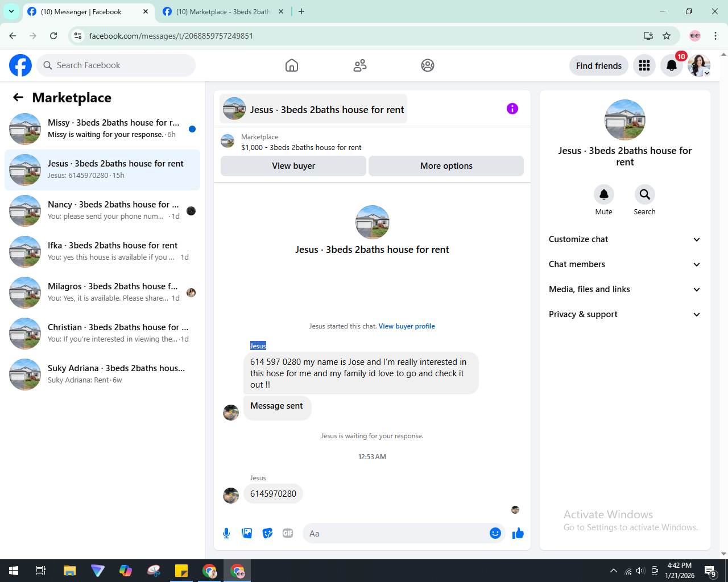728x582 pixels.
Task: Expand Media, files and links section
Action: tap(624, 289)
